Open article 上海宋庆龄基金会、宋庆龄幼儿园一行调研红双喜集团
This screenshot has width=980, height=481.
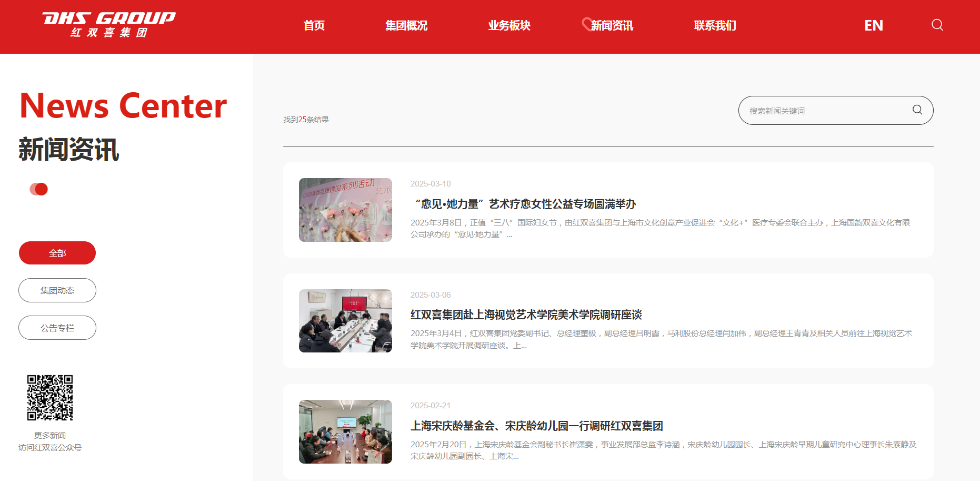(537, 426)
